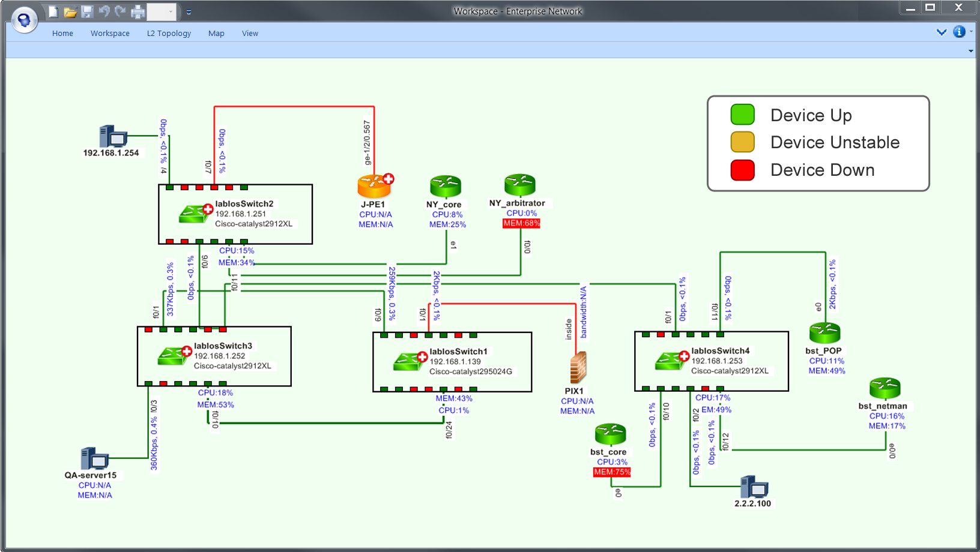Select the lablosSwitch1 switch icon
Screen dimensions: 980x552
tap(410, 360)
